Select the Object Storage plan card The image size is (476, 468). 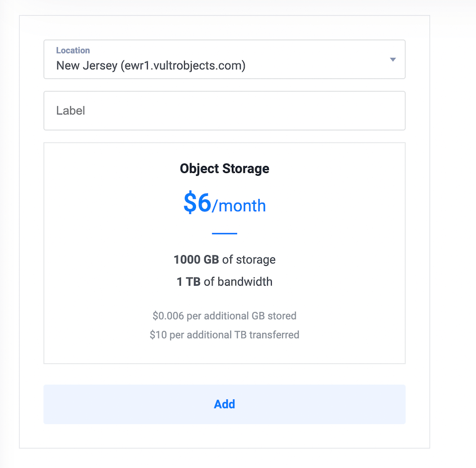[x=224, y=253]
